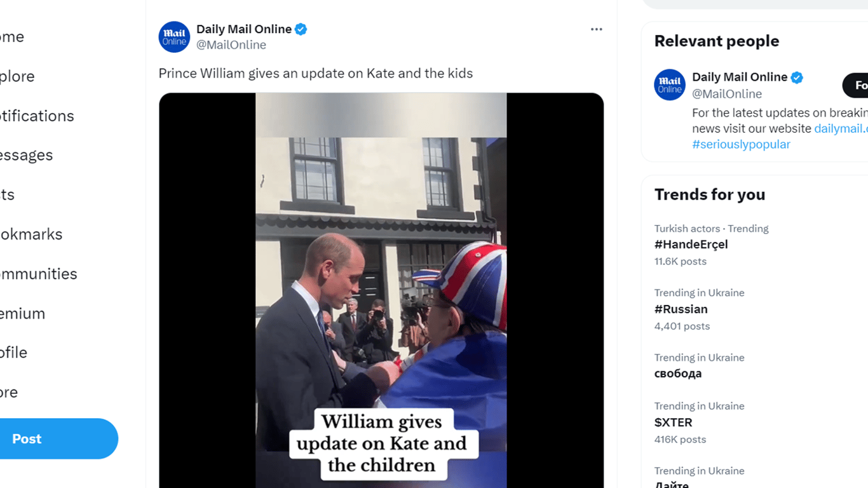Open the #seriouslypopular hashtag link
The height and width of the screenshot is (488, 868).
click(741, 144)
